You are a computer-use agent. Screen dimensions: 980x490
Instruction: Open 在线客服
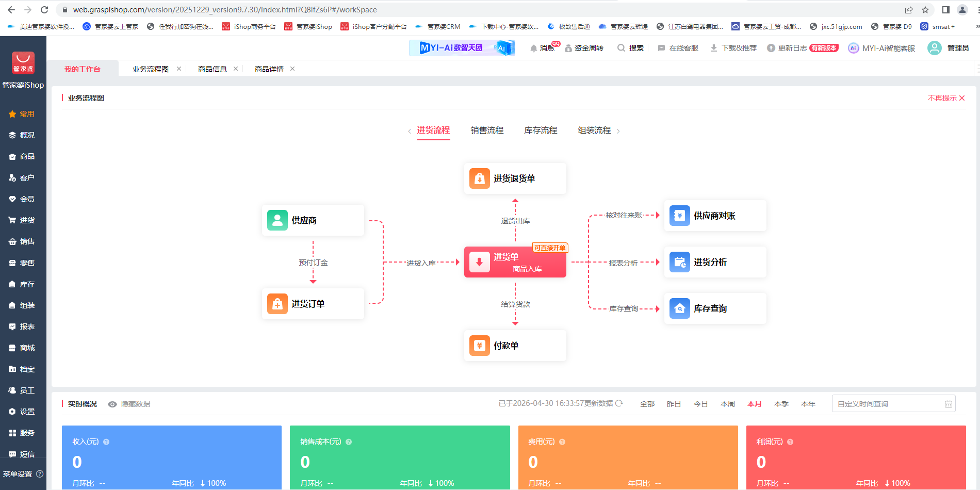(678, 48)
